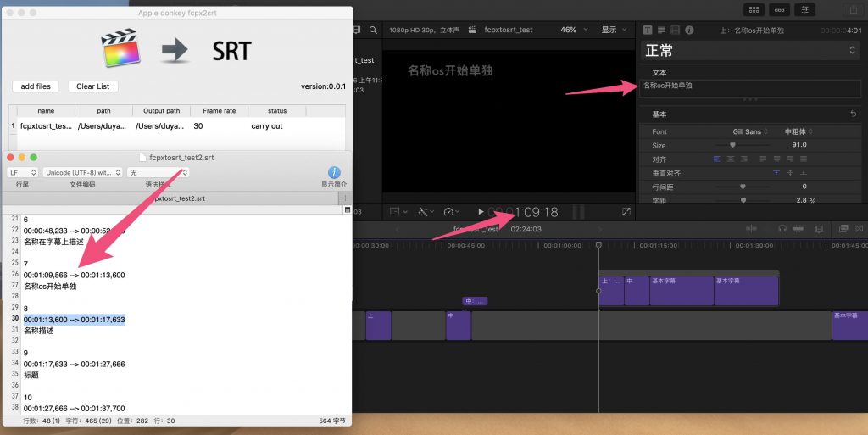Click the timeline playhead marker

[x=598, y=244]
